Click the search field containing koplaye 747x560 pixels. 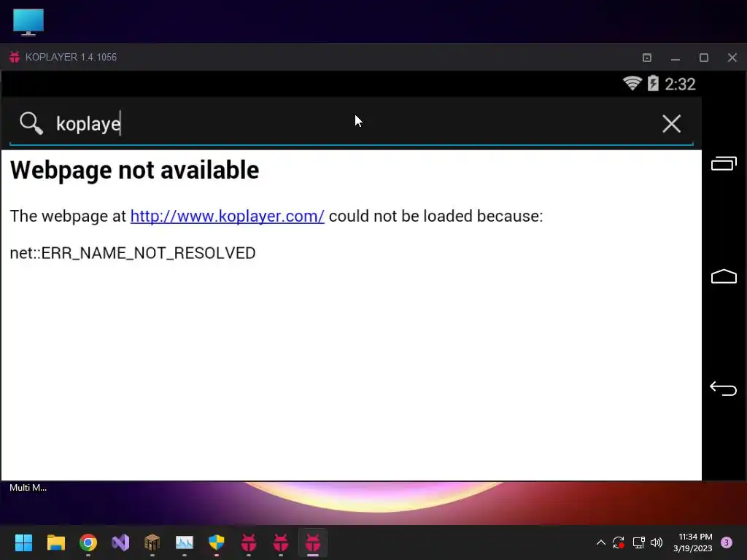click(352, 124)
